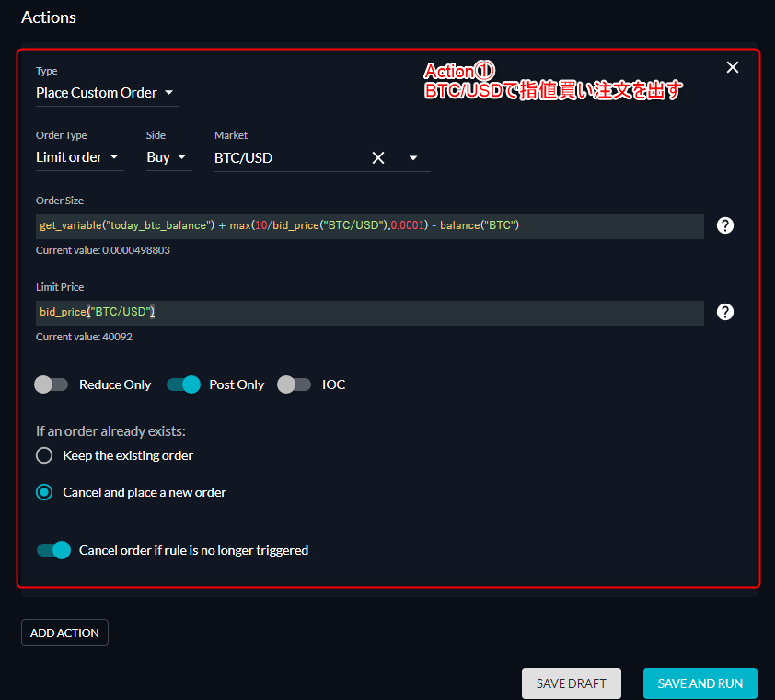Open help for Order Size formula
Viewport: 775px width, 700px height.
[x=724, y=225]
